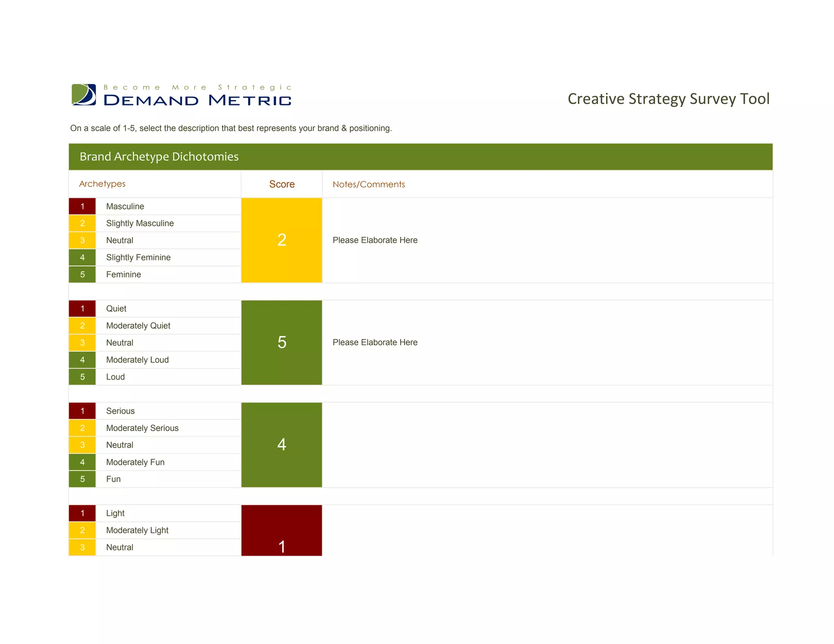Viewport: 834px width, 644px height.
Task: Click the dark red score cell showing 1
Action: click(x=281, y=530)
